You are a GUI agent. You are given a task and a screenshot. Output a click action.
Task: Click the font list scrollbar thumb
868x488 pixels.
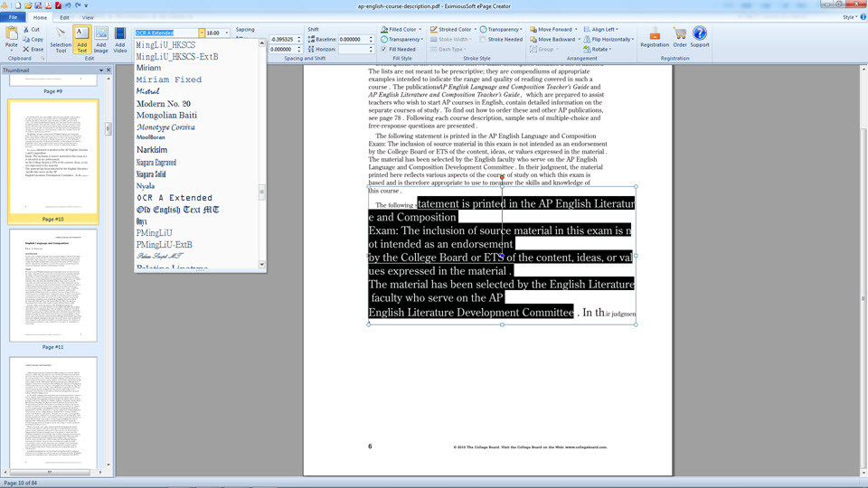click(262, 192)
